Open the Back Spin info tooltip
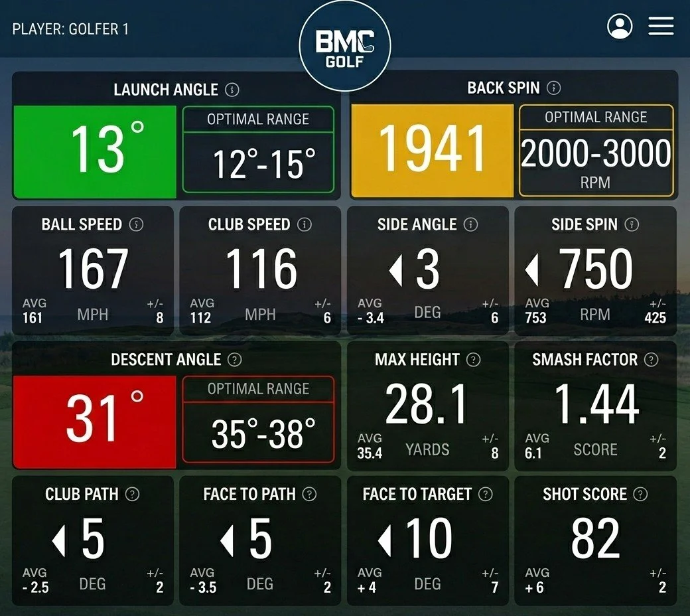690x616 pixels. click(x=553, y=87)
